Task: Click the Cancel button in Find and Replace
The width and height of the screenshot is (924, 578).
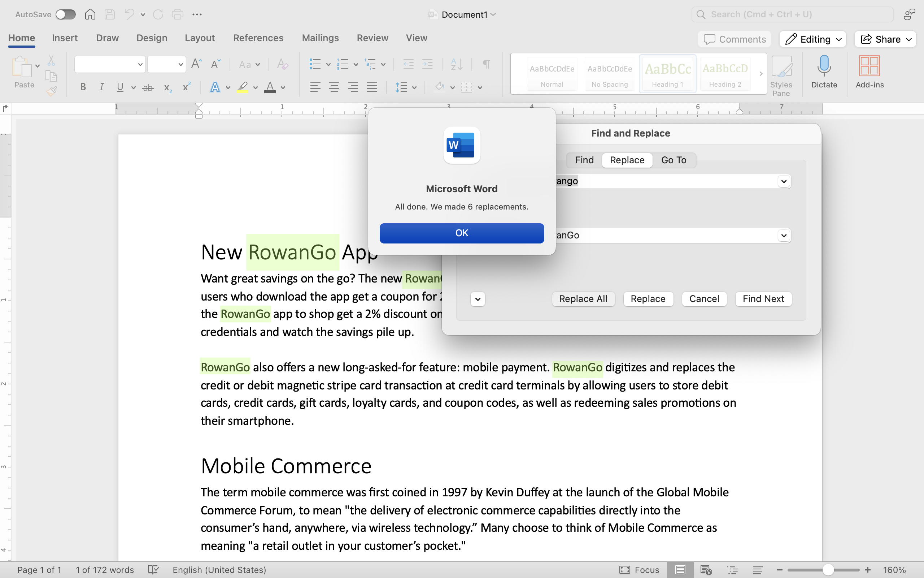Action: tap(704, 299)
